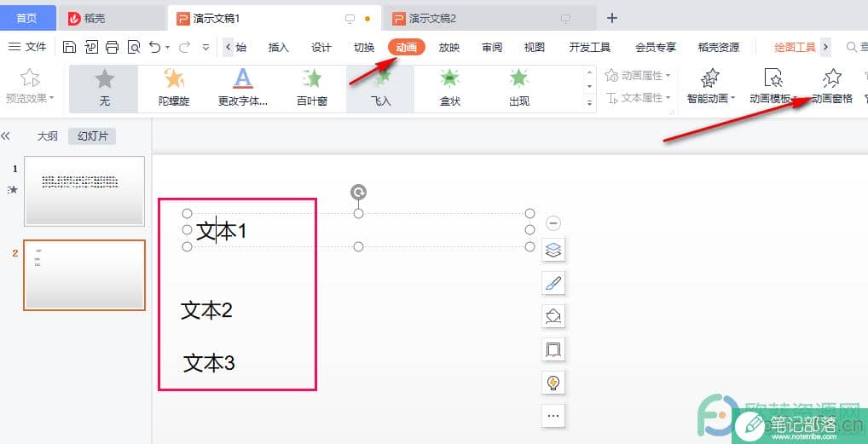Move animation gallery to next row with down arrow
The width and height of the screenshot is (868, 444).
[x=589, y=86]
